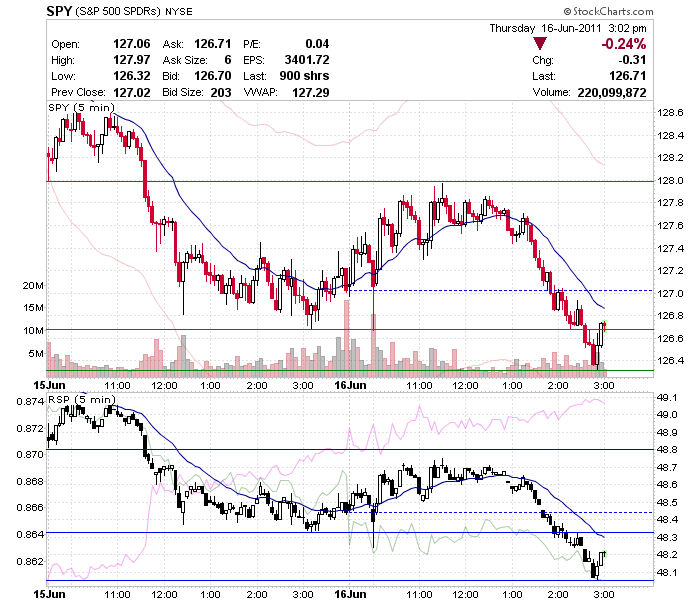The width and height of the screenshot is (700, 603).
Task: Click the VWAP value 127.29
Action: coord(311,92)
